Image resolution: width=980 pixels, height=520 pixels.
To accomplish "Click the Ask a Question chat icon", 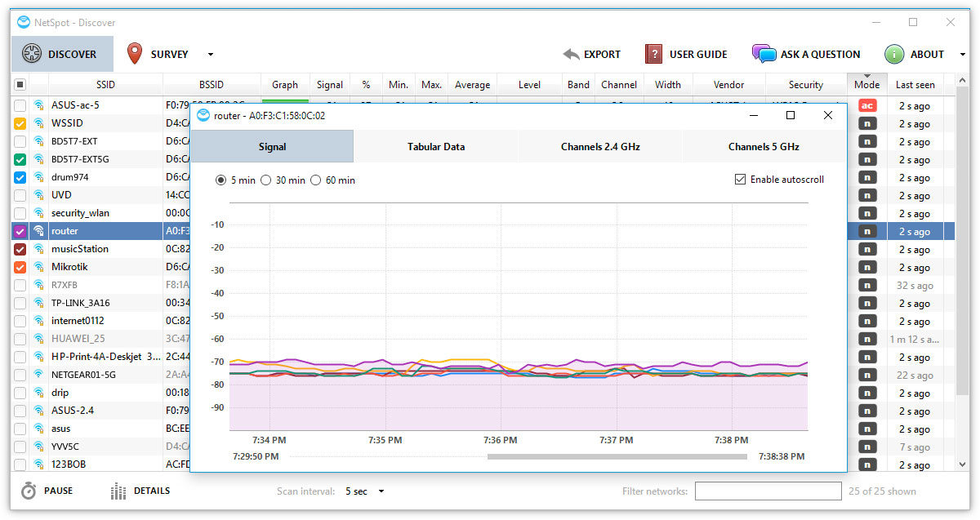I will click(x=764, y=54).
